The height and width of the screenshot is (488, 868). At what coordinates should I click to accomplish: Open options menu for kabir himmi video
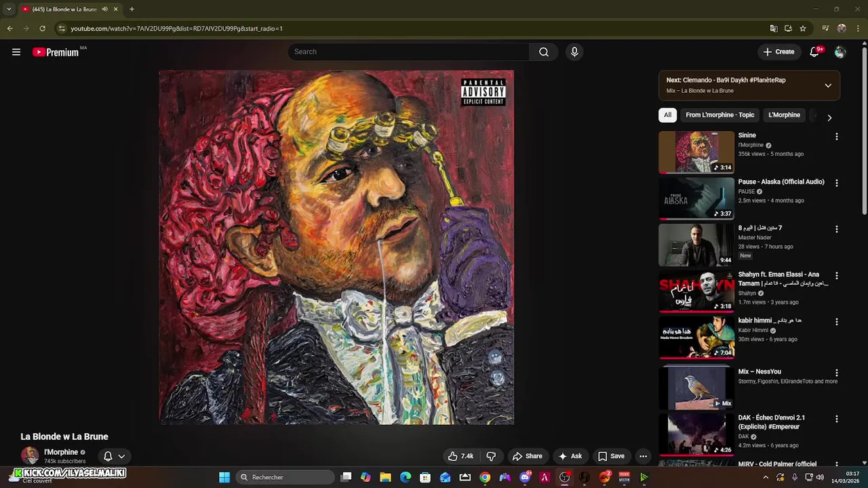click(x=836, y=322)
